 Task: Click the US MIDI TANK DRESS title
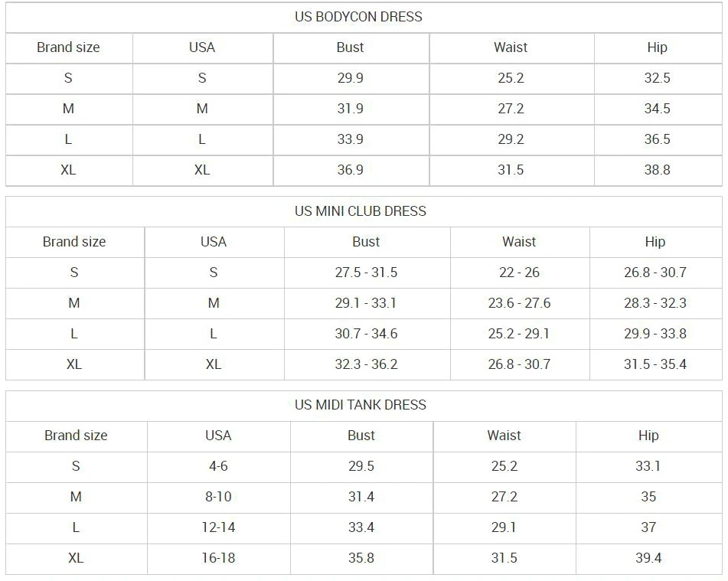click(360, 405)
